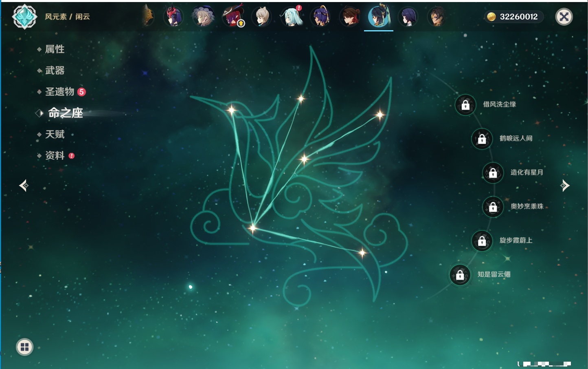Open the 资料 profile section
The image size is (588, 369).
click(55, 156)
